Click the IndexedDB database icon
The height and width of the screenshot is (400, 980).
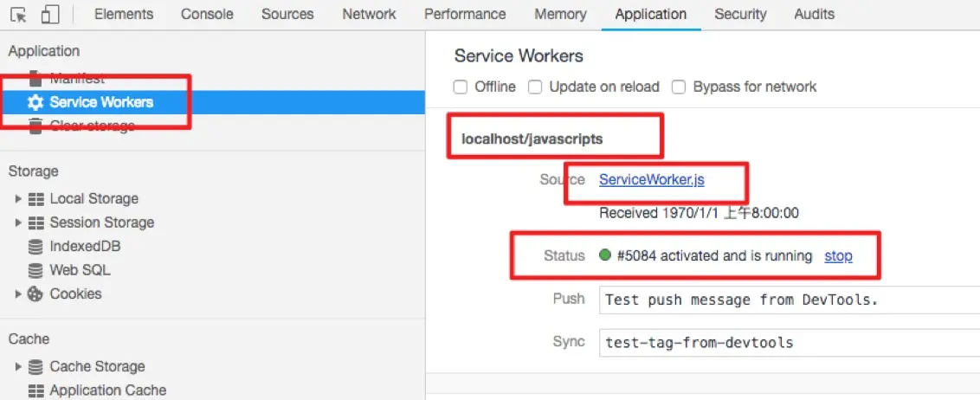[x=35, y=247]
